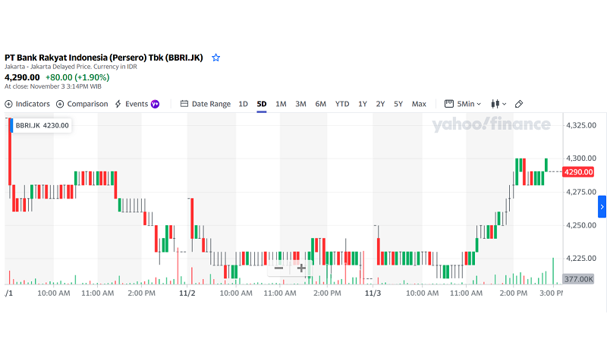Expand the blue side panel arrow
607x364 pixels.
click(602, 207)
